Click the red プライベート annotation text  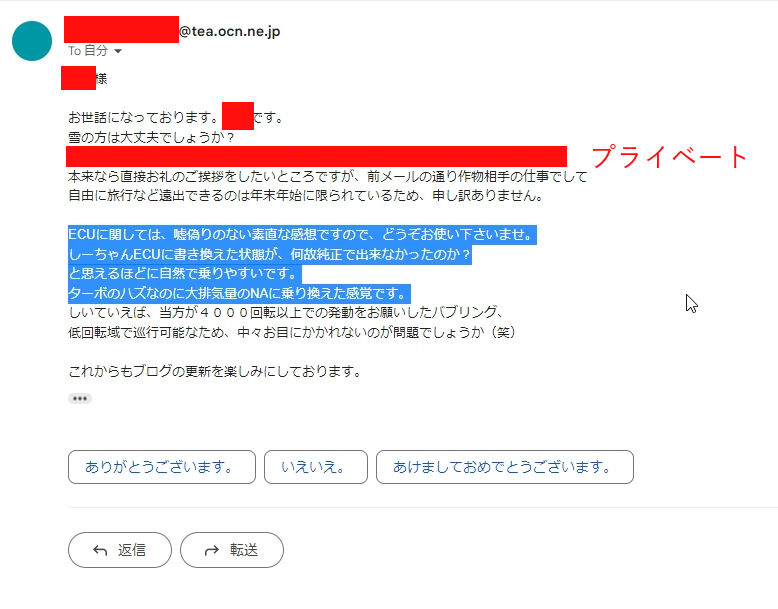[x=669, y=156]
